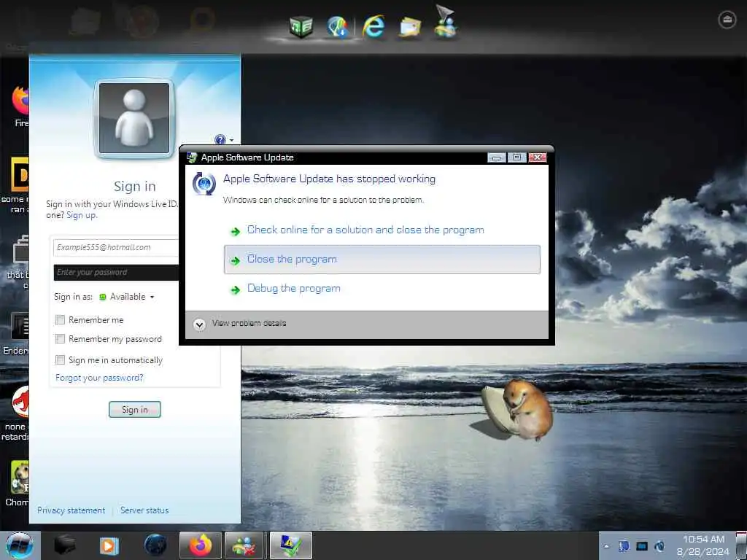Close the Apple Software Update dialog
This screenshot has width=747, height=560.
point(537,157)
